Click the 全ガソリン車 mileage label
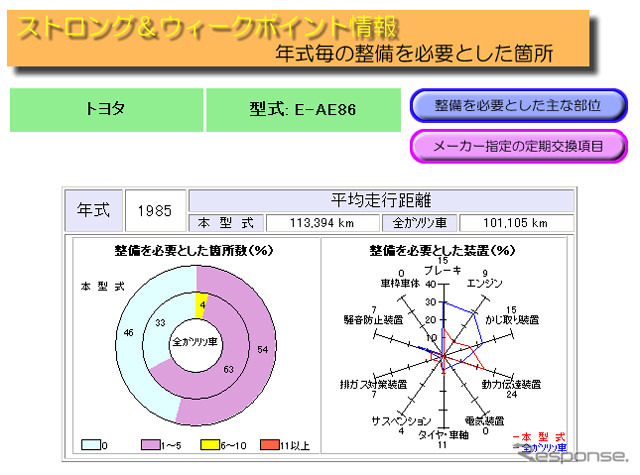The width and height of the screenshot is (640, 475). click(420, 223)
